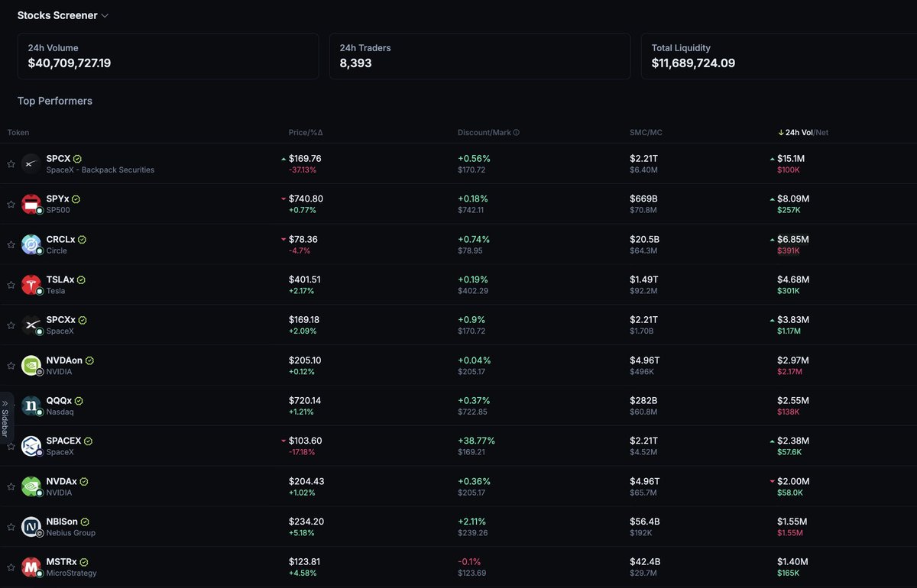The height and width of the screenshot is (588, 917).
Task: Click the QQQx Nasdaq logo icon
Action: [31, 405]
